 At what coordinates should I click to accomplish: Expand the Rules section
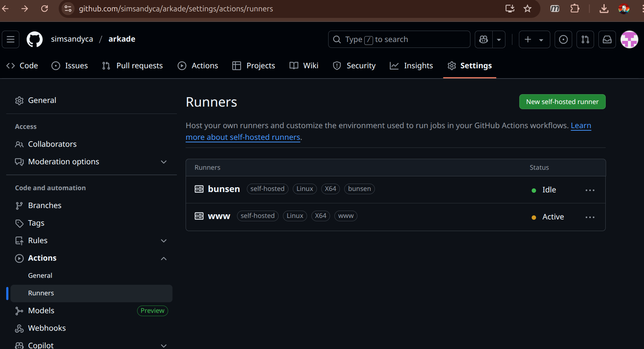point(92,241)
